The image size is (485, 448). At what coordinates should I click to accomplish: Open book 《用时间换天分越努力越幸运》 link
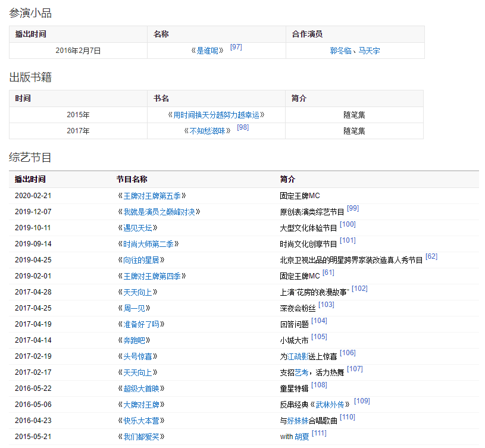click(x=216, y=115)
